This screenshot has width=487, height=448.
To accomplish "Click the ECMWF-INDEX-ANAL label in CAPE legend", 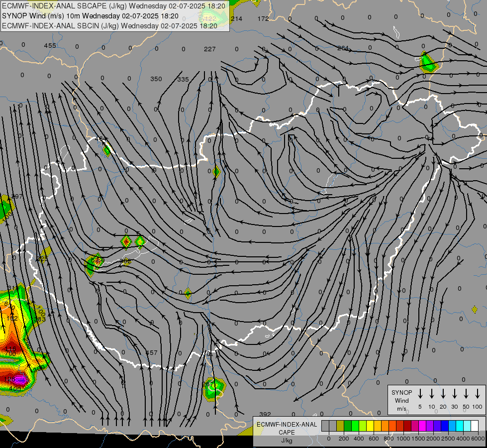I will coord(287,425).
